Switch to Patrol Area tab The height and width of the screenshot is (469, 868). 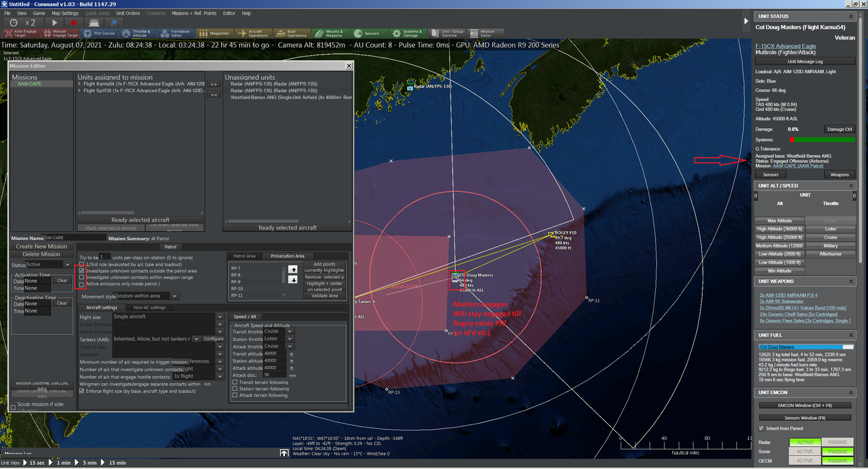point(245,256)
